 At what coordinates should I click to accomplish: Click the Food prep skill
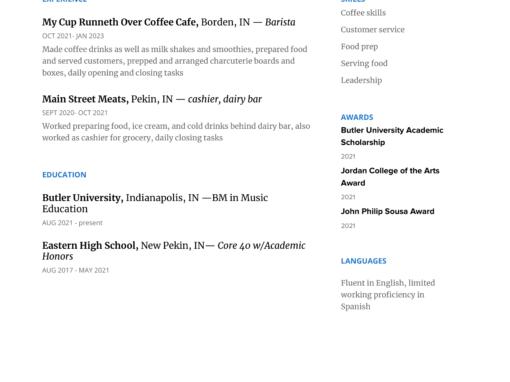(359, 47)
